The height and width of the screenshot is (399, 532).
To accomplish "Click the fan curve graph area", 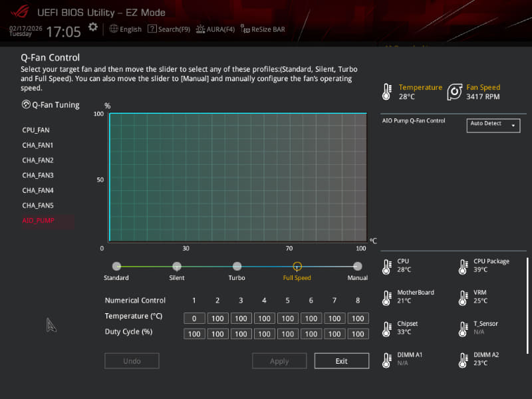I will [x=238, y=177].
